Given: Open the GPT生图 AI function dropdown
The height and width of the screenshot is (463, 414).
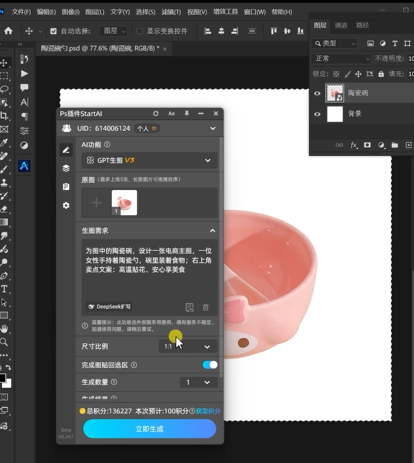Looking at the screenshot, I should coord(149,161).
